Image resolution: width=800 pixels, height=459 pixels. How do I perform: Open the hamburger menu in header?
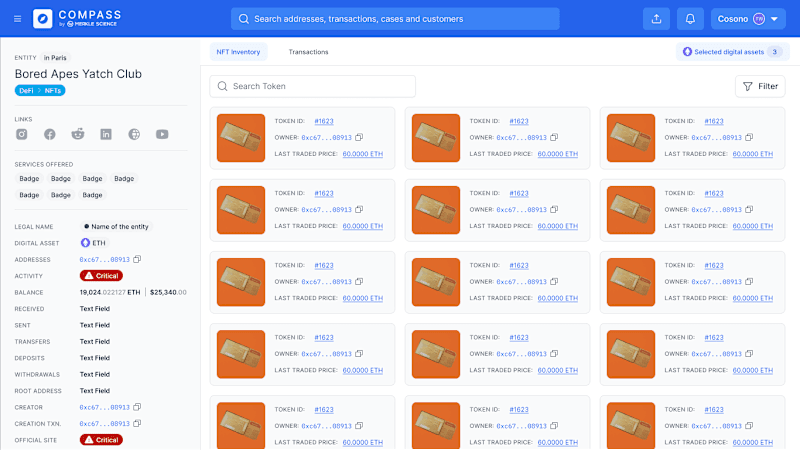[x=17, y=19]
